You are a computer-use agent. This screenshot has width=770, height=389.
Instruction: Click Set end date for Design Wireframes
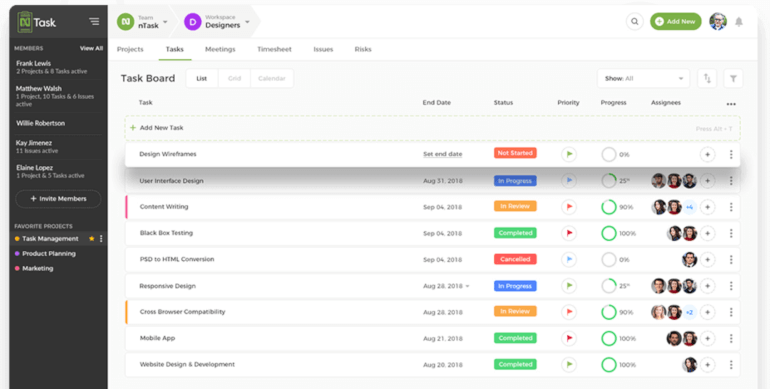click(442, 154)
